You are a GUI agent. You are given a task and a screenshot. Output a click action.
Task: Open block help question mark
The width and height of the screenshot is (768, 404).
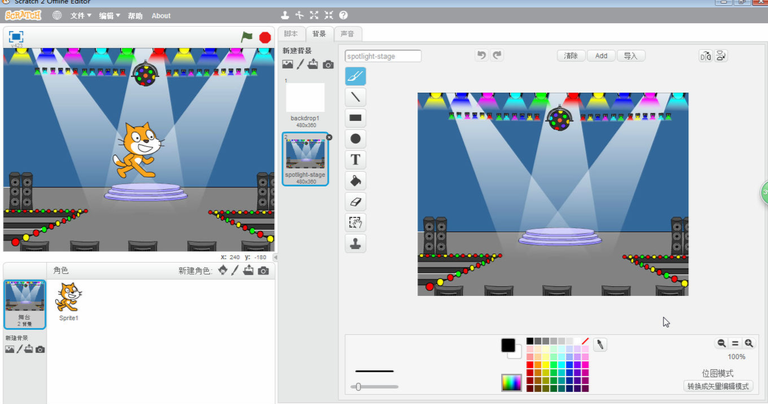(x=343, y=15)
